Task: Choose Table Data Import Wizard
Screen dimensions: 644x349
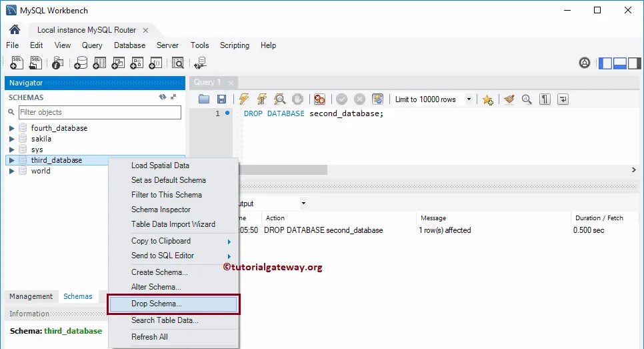Action: [174, 224]
